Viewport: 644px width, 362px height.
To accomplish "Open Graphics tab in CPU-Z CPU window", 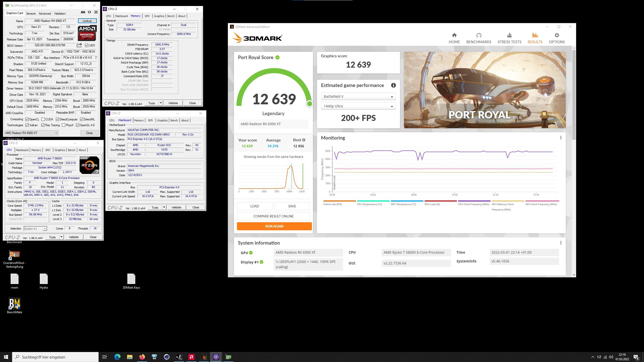I will tap(60, 150).
